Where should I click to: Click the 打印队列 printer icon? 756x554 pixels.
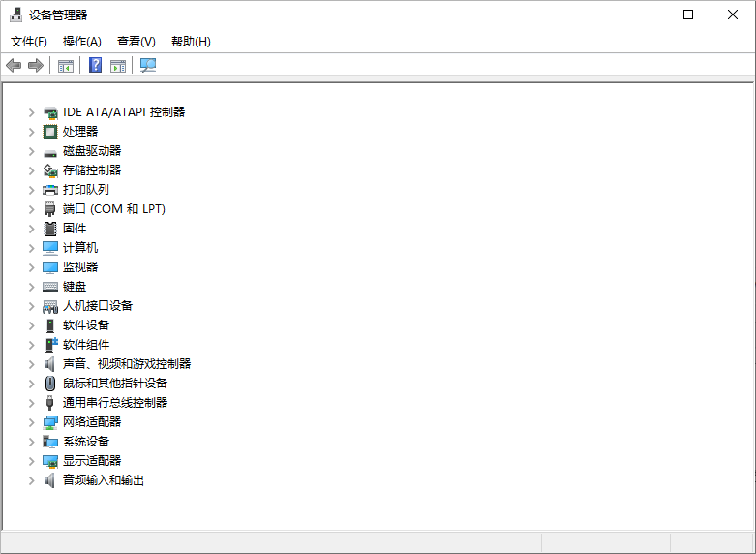pyautogui.click(x=50, y=190)
